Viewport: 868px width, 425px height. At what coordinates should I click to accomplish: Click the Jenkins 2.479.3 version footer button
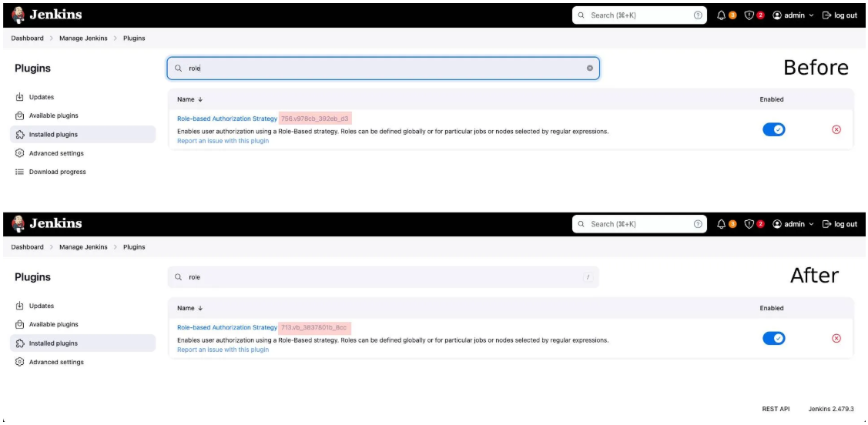click(831, 409)
